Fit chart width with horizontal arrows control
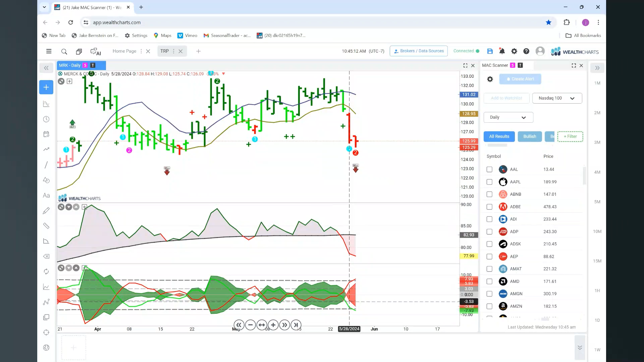This screenshot has height=362, width=644. [x=262, y=325]
